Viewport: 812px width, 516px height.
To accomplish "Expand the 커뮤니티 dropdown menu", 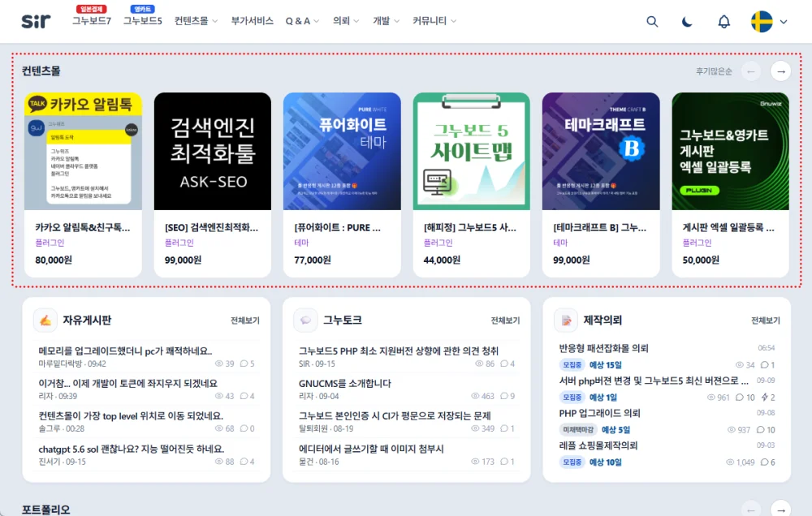I will point(434,21).
